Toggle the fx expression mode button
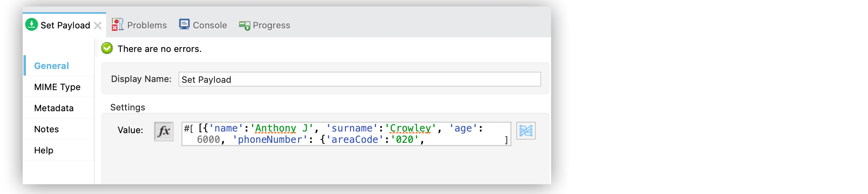The image size is (868, 194). (164, 131)
